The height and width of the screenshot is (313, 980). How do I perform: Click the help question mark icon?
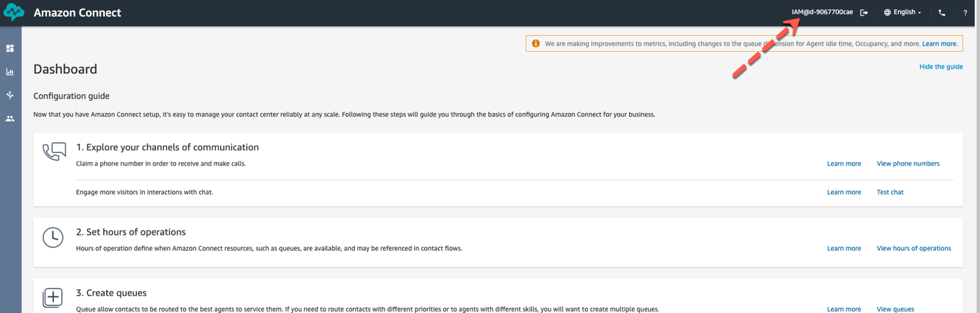(x=965, y=13)
